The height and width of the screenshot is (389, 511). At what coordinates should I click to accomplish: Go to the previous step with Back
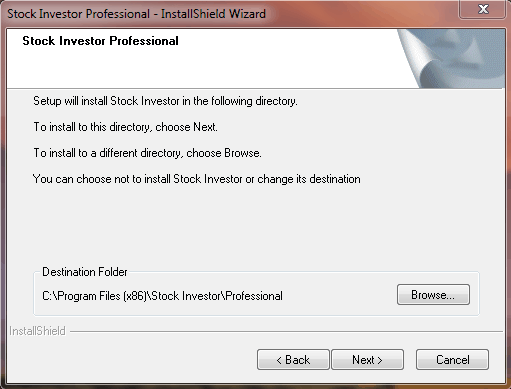click(x=293, y=360)
